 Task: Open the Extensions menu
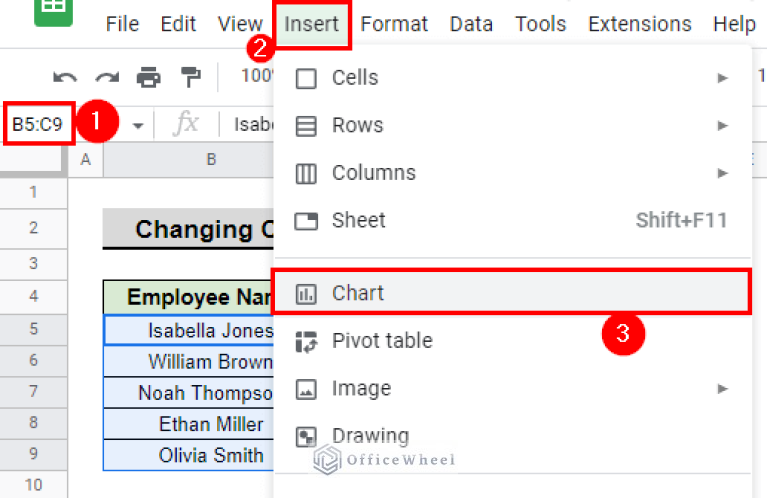tap(640, 23)
